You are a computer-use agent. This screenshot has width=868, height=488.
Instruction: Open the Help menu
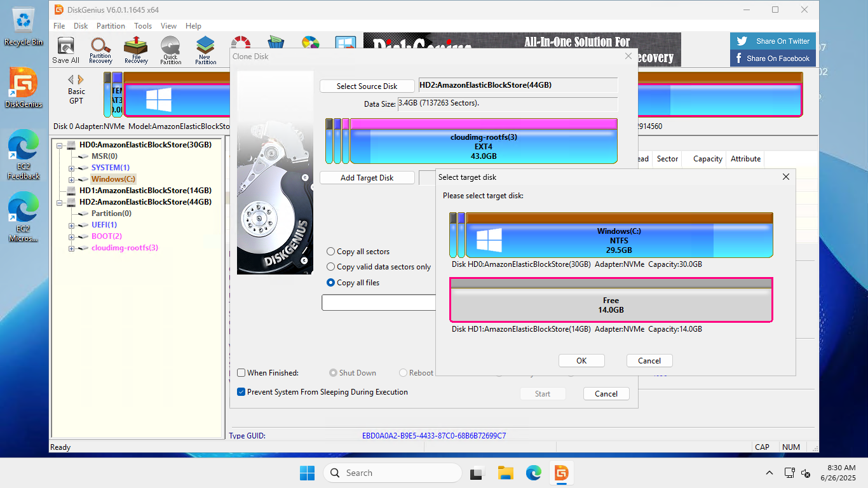pos(193,26)
